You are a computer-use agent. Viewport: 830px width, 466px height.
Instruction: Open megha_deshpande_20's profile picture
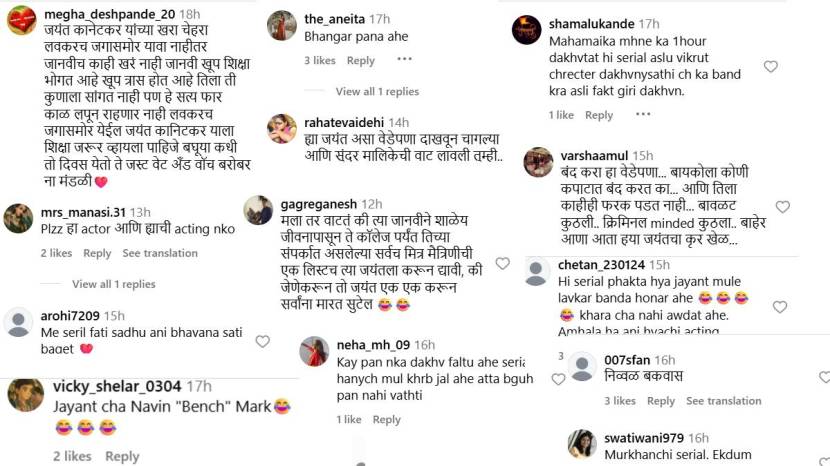tap(22, 20)
